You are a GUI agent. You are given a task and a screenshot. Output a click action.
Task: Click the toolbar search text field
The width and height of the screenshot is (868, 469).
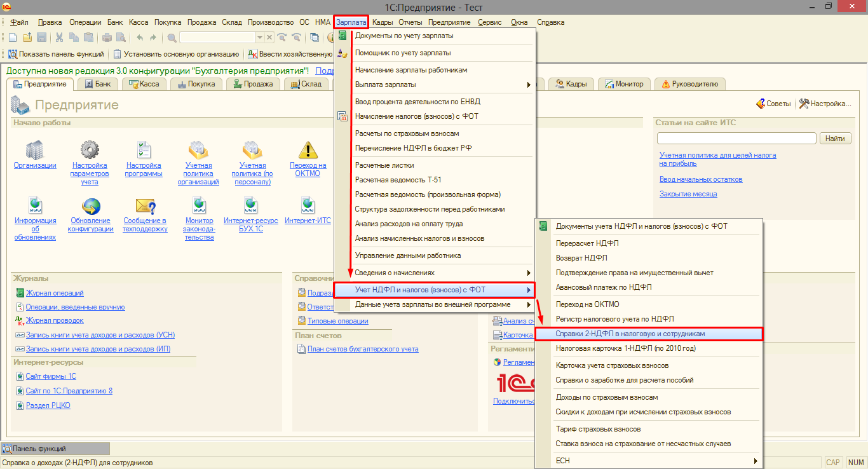217,37
